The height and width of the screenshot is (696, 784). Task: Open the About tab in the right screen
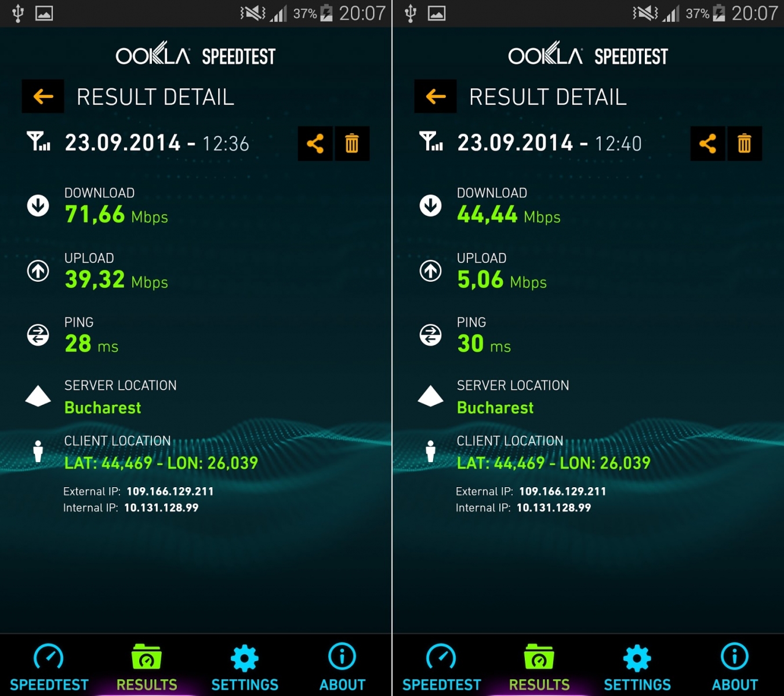[735, 667]
